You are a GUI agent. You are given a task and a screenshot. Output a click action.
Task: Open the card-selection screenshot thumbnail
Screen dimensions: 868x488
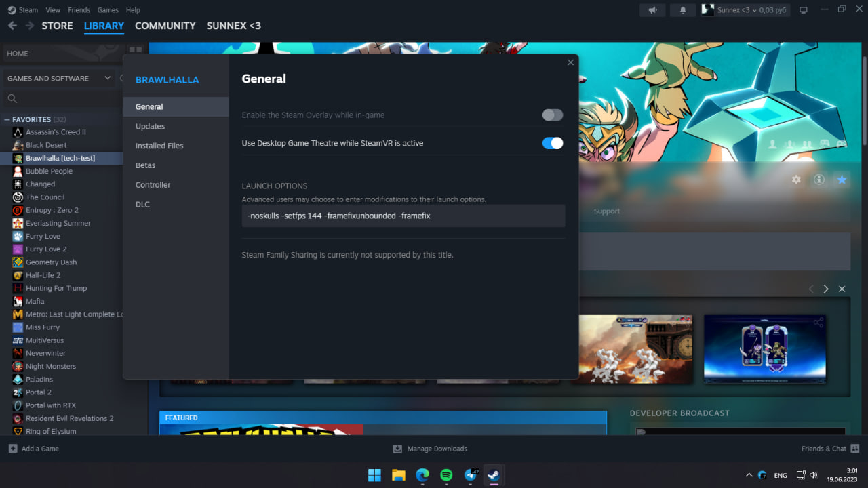pos(765,349)
